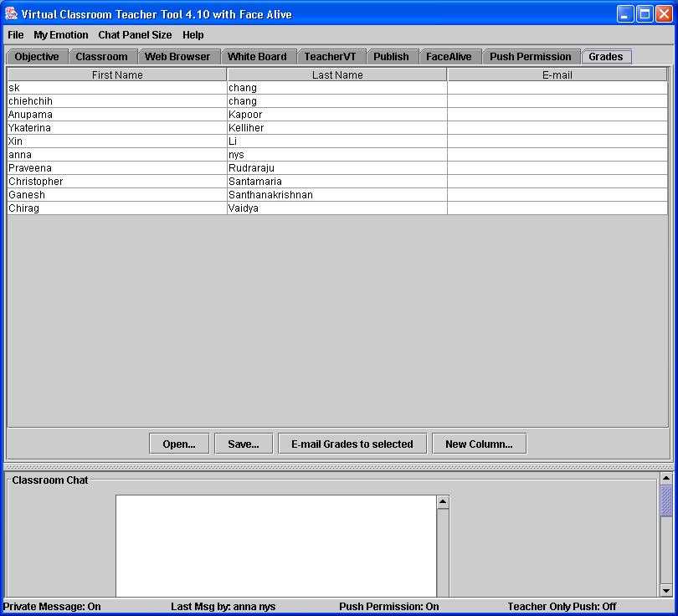Go to the Push Permission tab

530,57
